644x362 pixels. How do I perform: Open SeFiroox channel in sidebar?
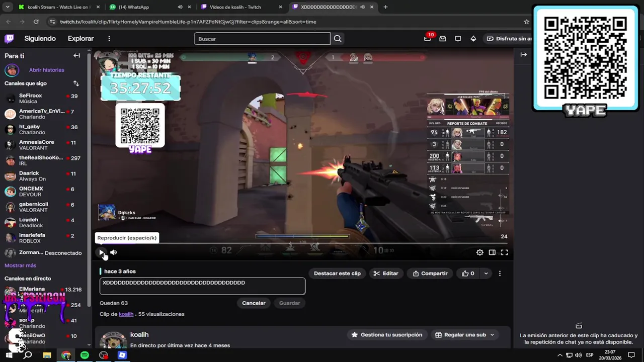43,99
